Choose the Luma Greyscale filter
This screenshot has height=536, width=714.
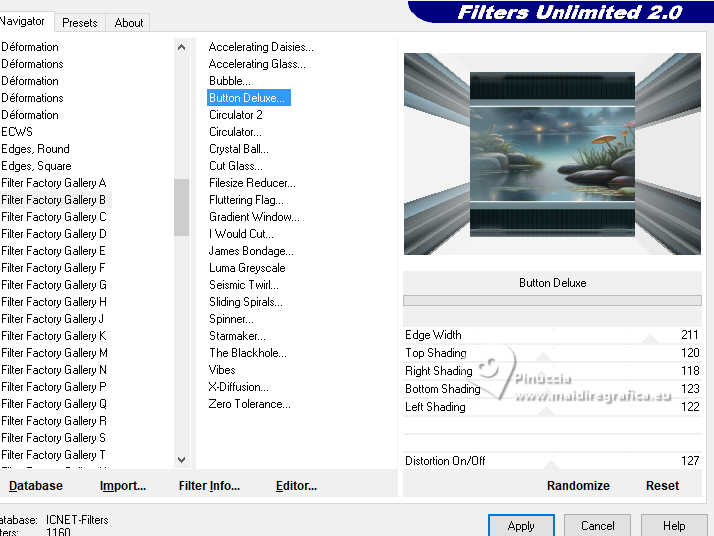click(247, 268)
